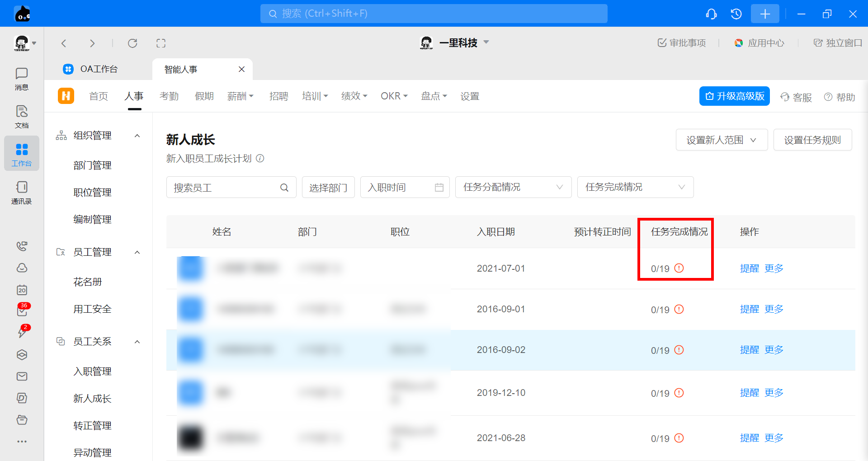Switch to the 考勤 menu tab

click(x=169, y=96)
